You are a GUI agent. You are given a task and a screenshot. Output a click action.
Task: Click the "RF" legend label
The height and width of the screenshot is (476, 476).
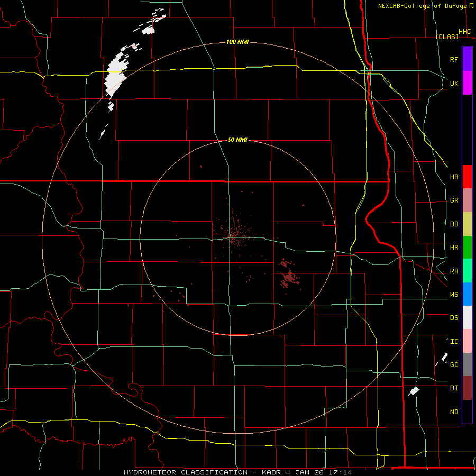[x=454, y=59]
